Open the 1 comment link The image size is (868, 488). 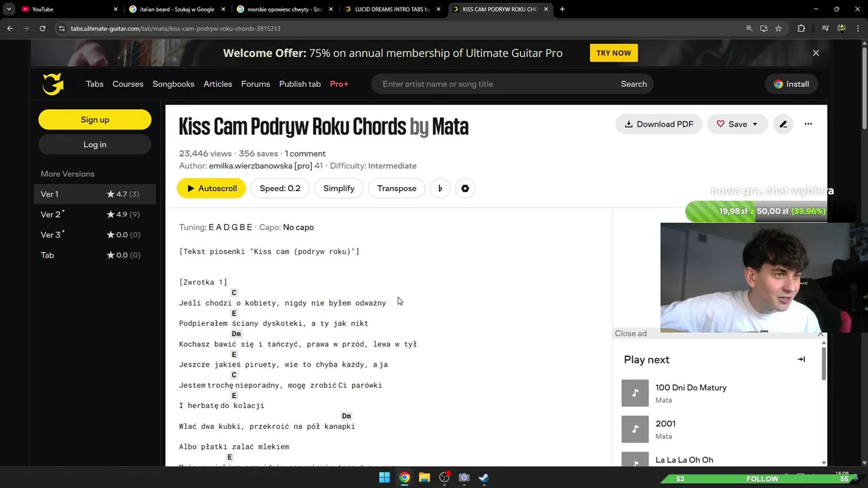click(x=305, y=154)
